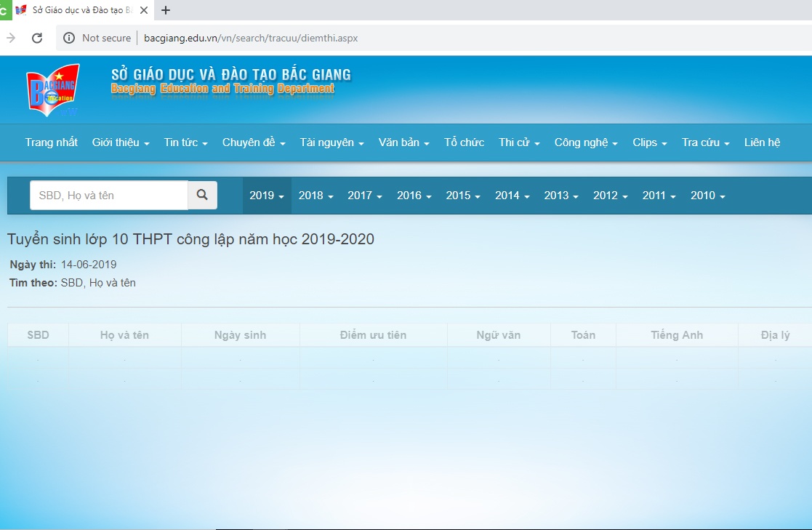Switch to the Sở Giáo dục tab

pos(80,10)
